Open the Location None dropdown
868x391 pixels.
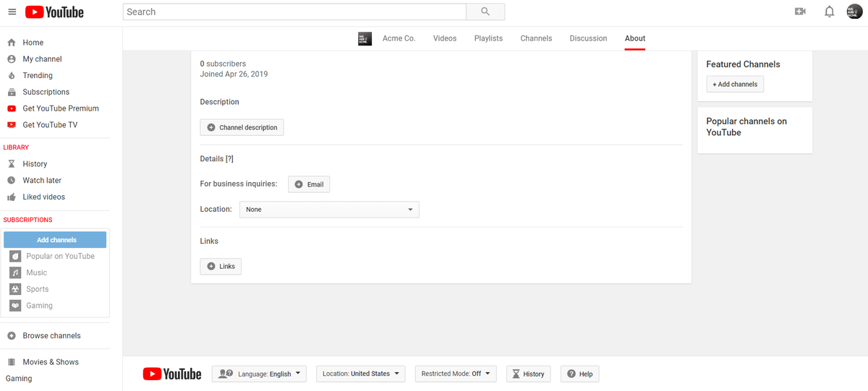click(x=329, y=210)
